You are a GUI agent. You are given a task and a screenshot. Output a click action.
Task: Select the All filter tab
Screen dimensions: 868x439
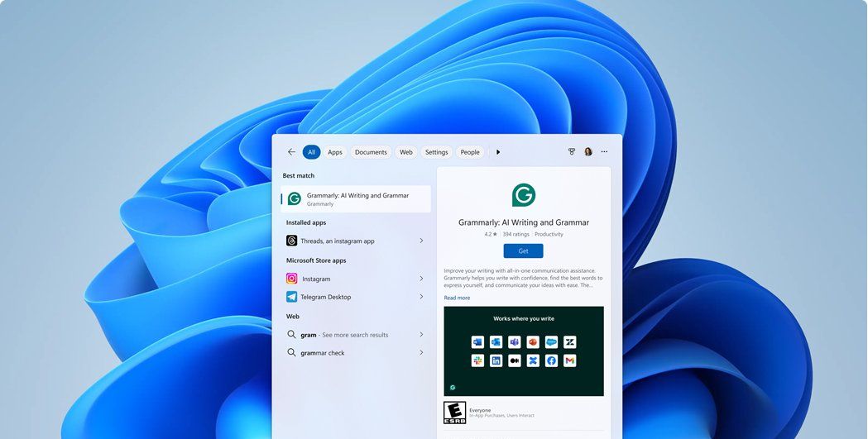click(x=312, y=152)
